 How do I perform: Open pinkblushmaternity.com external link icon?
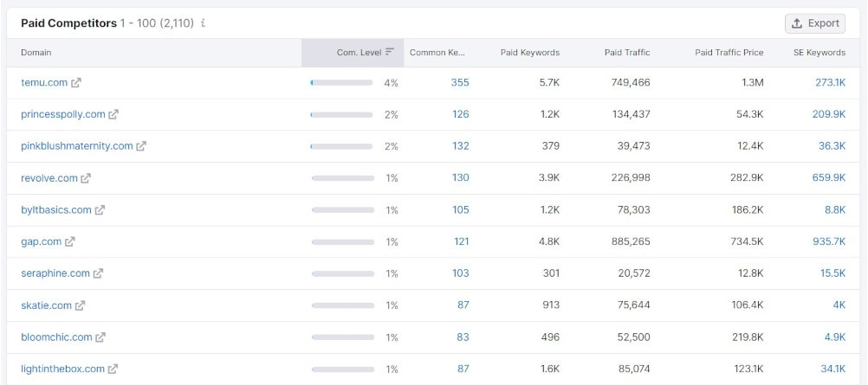pyautogui.click(x=141, y=146)
